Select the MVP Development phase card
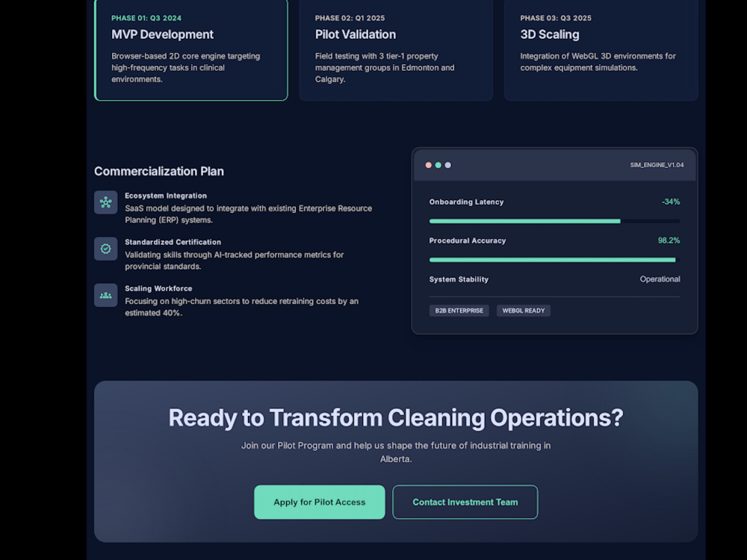The width and height of the screenshot is (747, 560). click(191, 49)
